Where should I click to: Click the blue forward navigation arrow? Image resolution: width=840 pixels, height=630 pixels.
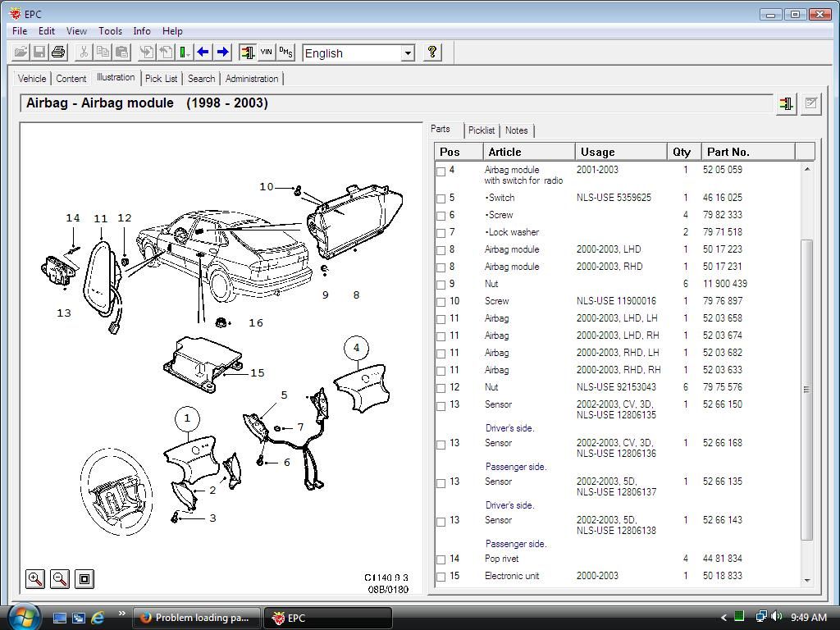(x=222, y=52)
